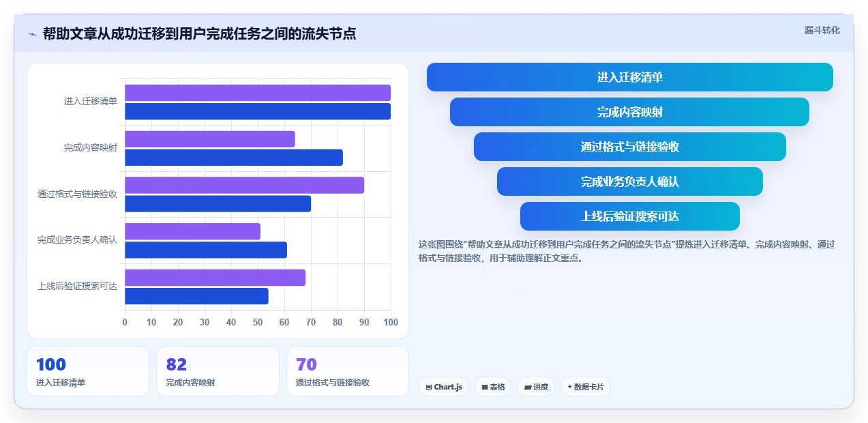The height and width of the screenshot is (423, 868).
Task: Click the 进度 chip
Action: pos(536,387)
